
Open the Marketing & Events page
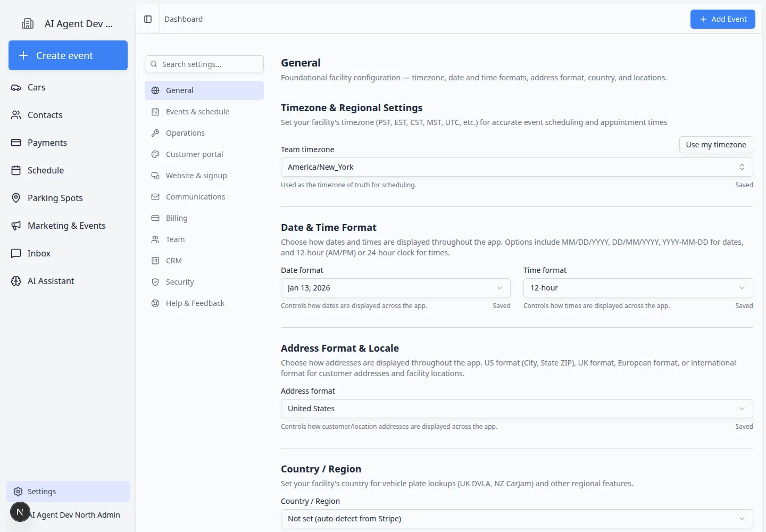[x=68, y=226]
